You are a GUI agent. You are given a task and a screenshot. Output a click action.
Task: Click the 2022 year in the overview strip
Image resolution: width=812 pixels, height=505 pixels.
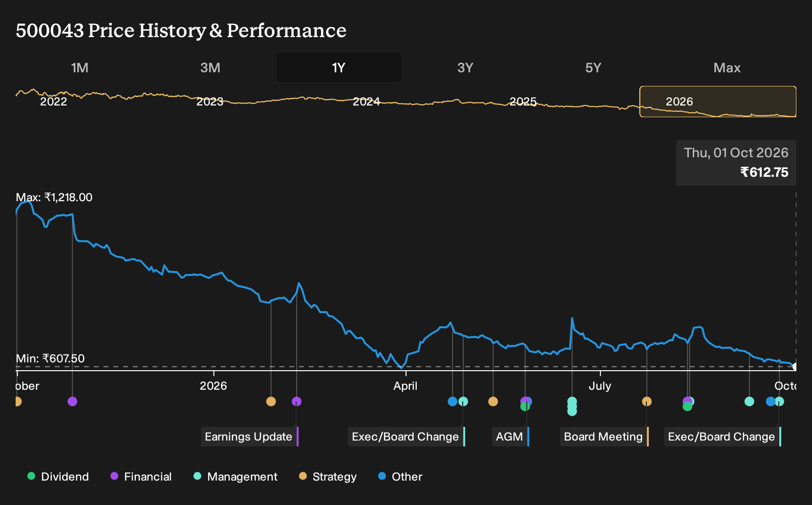click(53, 102)
